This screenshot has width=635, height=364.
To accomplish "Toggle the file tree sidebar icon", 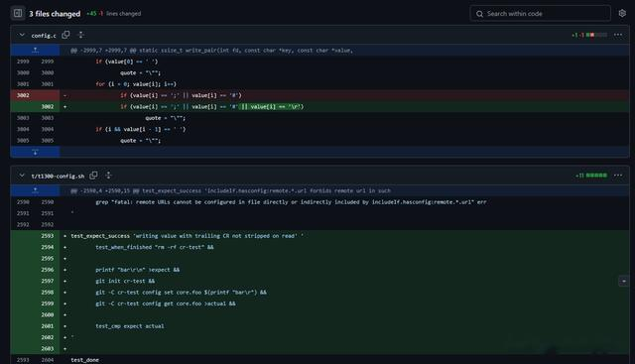I will (18, 13).
